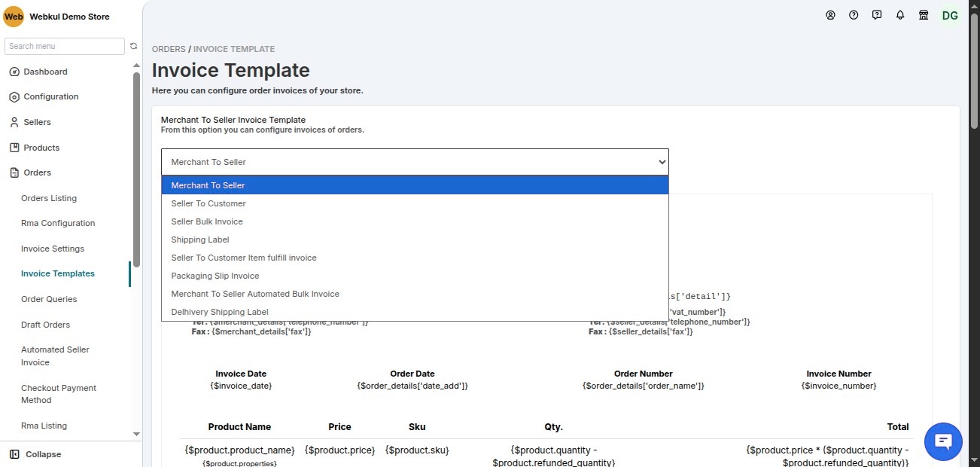Go to Draft Orders
Screen dimensions: 980x467
click(45, 325)
